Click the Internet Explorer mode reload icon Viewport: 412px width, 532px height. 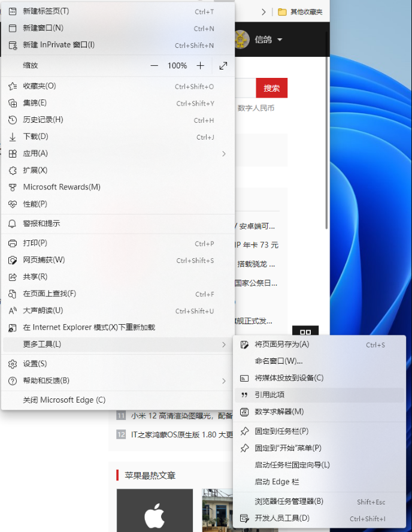point(13,328)
